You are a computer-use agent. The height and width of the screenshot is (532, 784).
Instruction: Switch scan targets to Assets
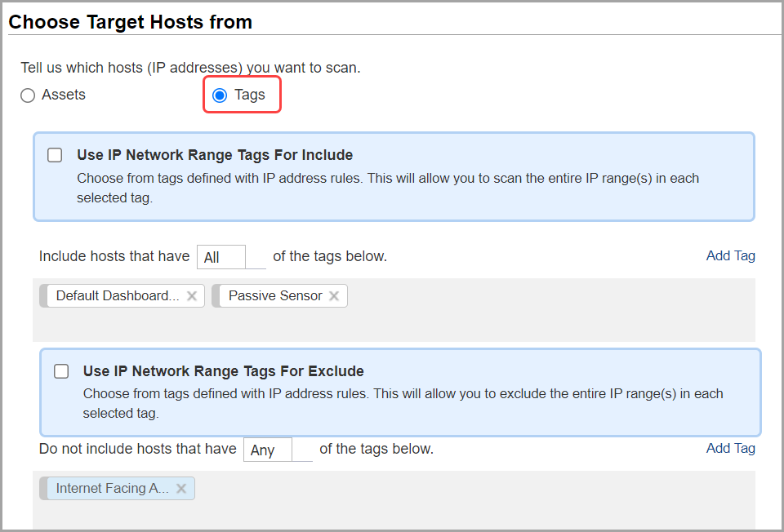click(27, 95)
